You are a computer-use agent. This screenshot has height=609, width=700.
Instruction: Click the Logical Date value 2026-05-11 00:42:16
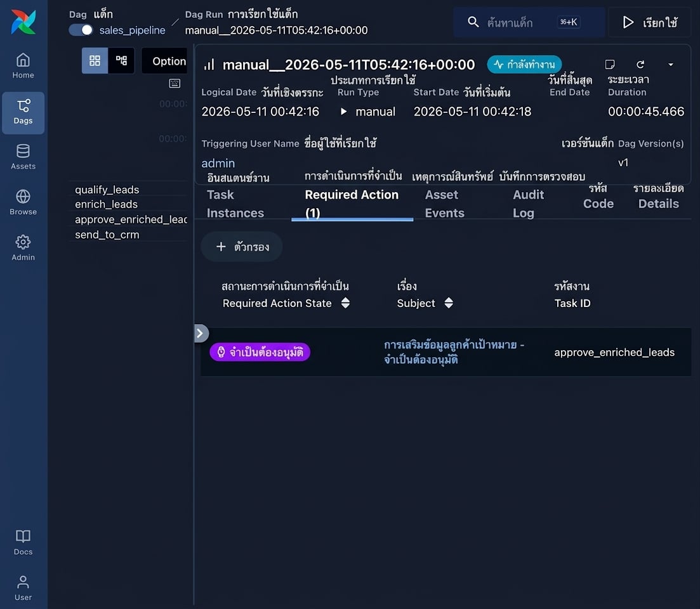click(x=260, y=112)
